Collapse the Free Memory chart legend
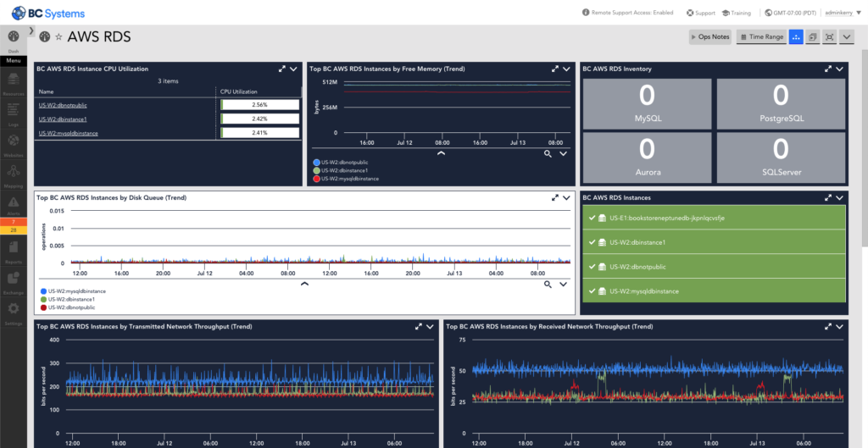 tap(441, 153)
